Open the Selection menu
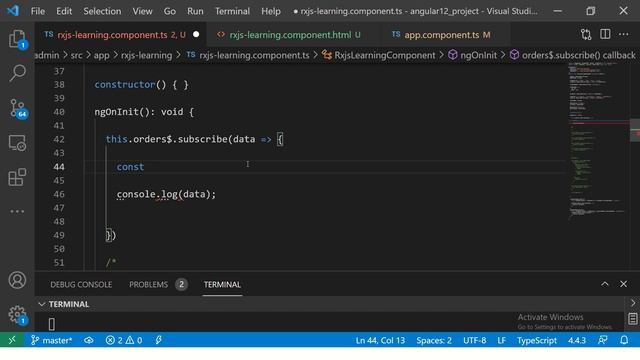Screen dimensions: 640x360 coord(102,11)
